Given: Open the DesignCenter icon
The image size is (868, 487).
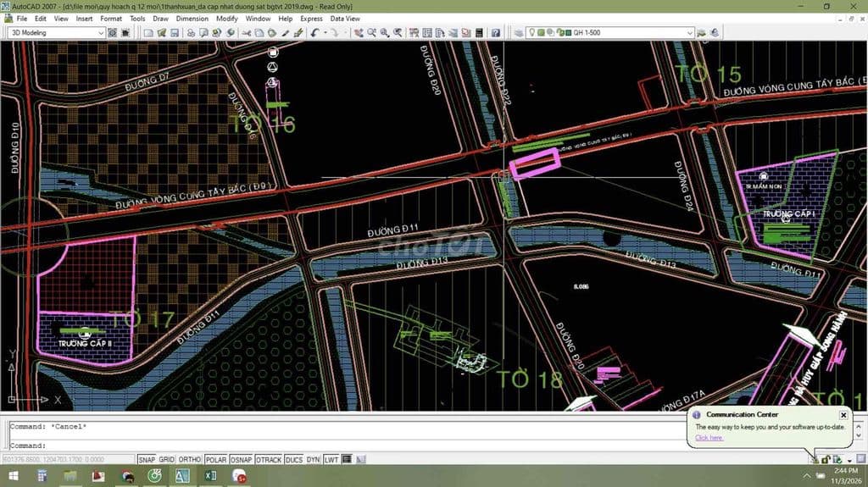Looking at the screenshot, I should click(427, 33).
